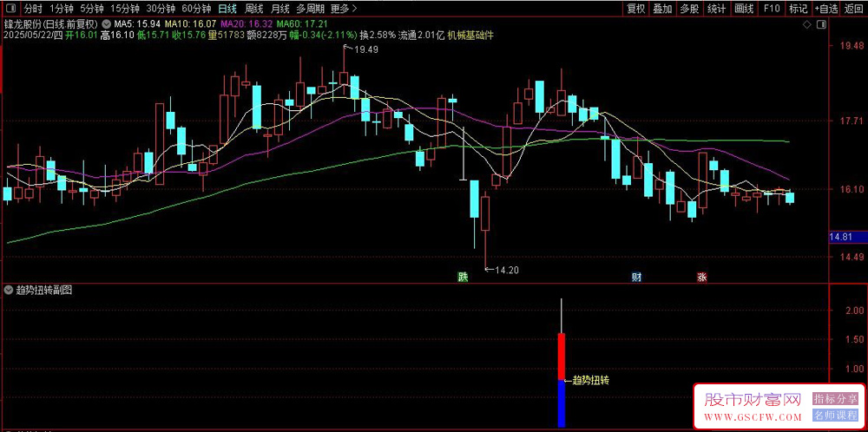Click the 统计 statistics button

pyautogui.click(x=717, y=9)
